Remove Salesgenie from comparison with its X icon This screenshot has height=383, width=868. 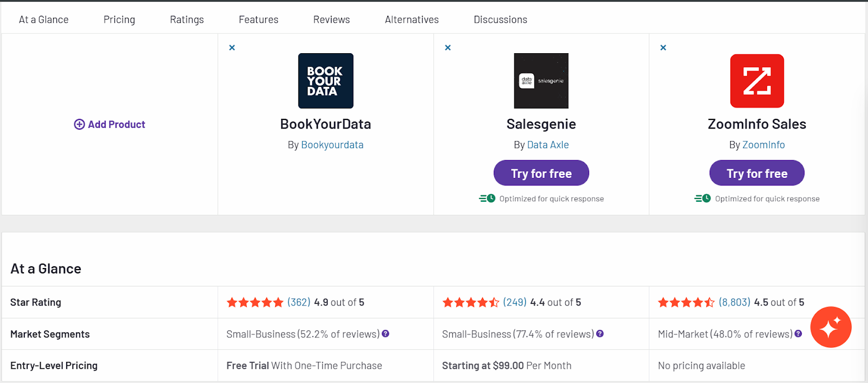click(x=448, y=48)
